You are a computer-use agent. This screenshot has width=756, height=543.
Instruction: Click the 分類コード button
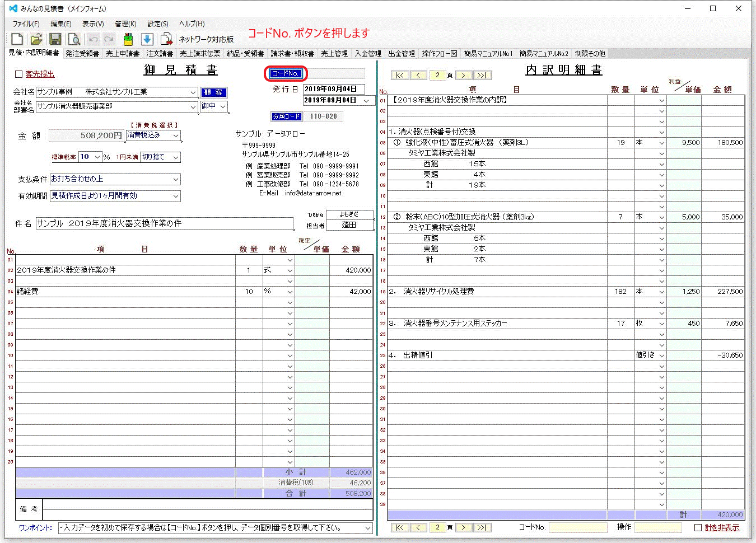point(287,116)
